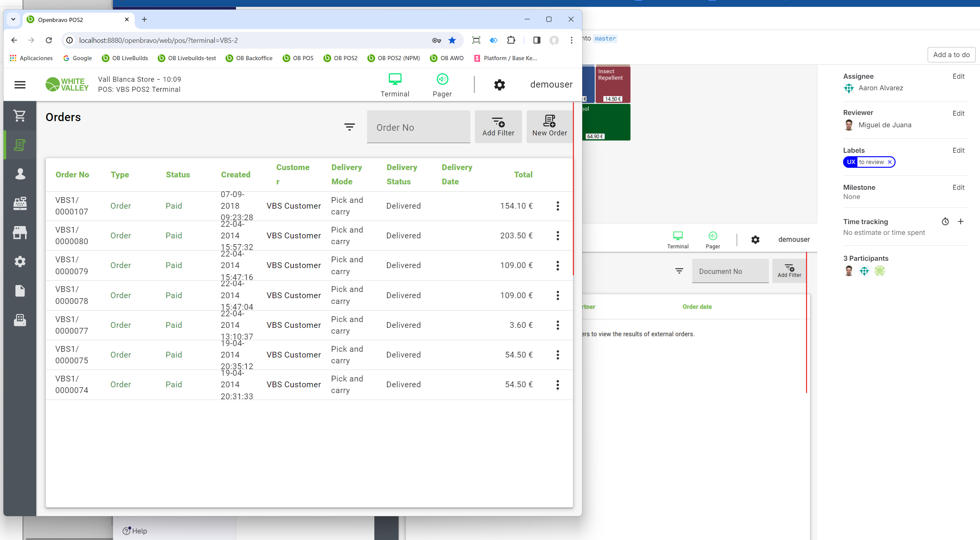Click the New Order button
980x540 pixels.
click(x=549, y=127)
